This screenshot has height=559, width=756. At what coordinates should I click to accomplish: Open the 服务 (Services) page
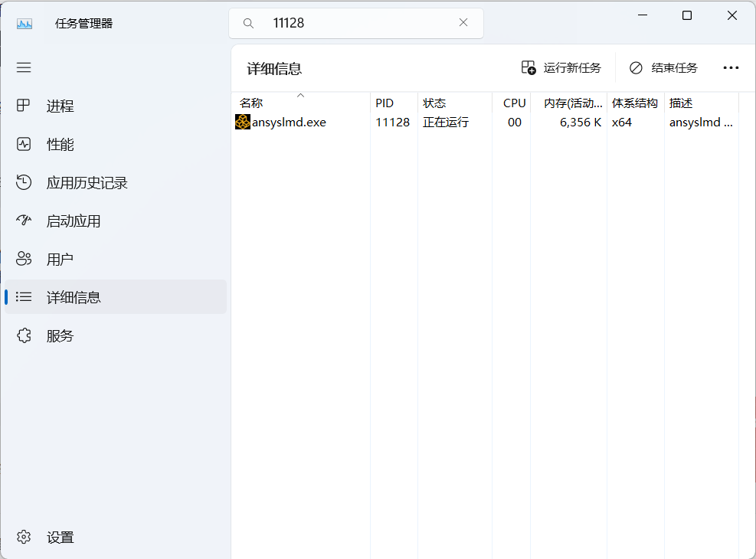tap(60, 335)
